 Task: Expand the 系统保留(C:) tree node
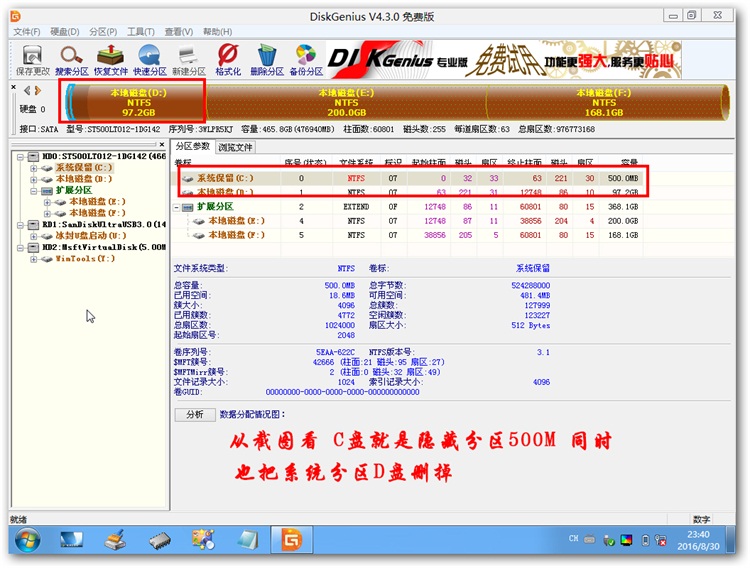pyautogui.click(x=33, y=168)
